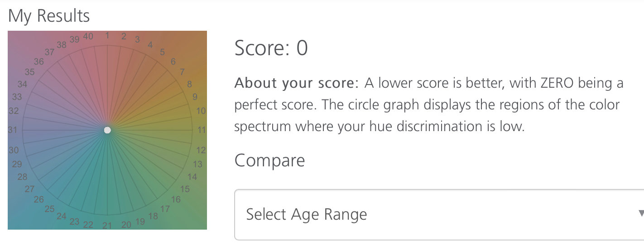Screen dimensions: 644x245
Task: Click number 11 on the hue circle
Action: coord(202,130)
